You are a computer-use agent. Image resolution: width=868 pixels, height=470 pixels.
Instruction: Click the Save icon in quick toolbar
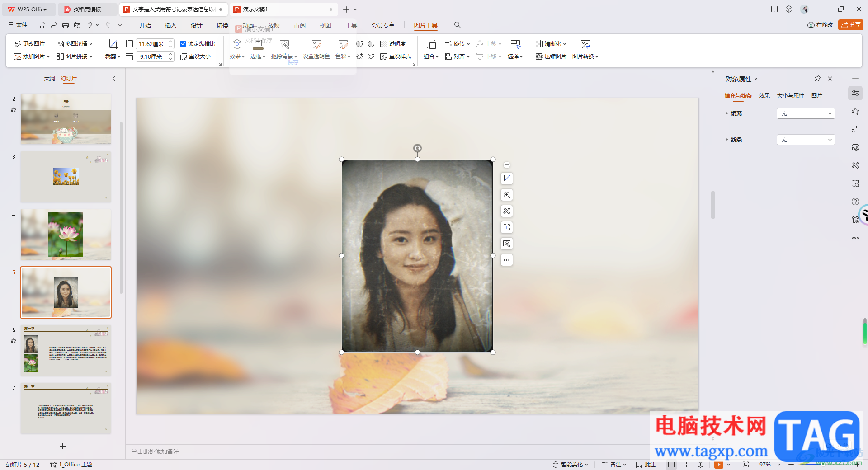pyautogui.click(x=42, y=25)
